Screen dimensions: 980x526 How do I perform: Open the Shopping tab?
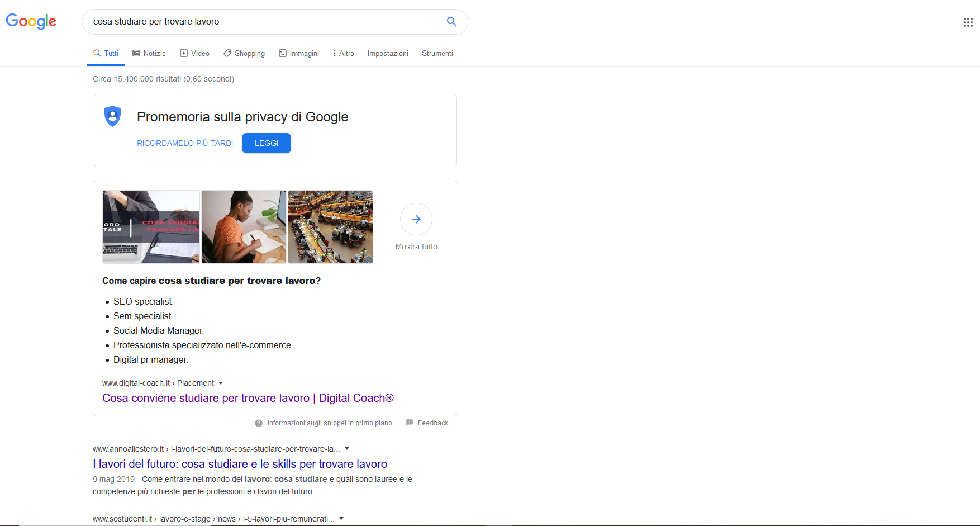tap(244, 54)
